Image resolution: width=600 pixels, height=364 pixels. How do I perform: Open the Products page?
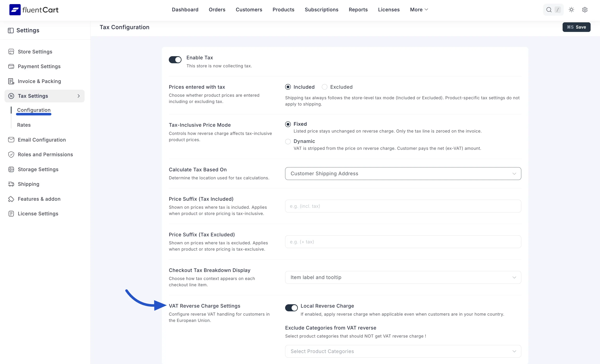283,10
